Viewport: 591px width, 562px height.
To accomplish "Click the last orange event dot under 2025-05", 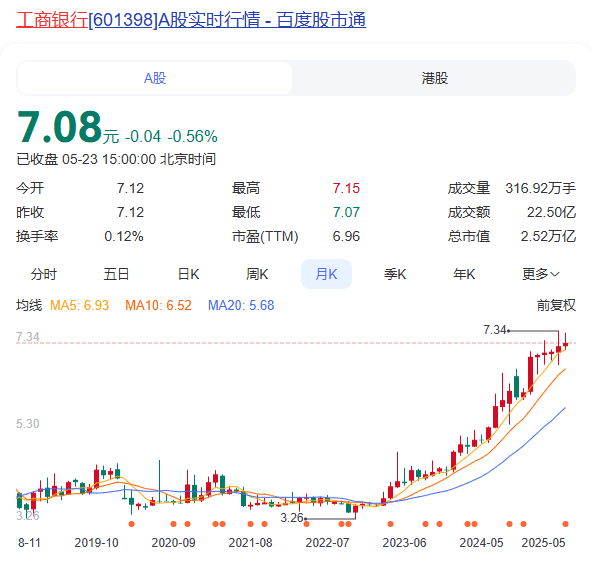I will (565, 524).
